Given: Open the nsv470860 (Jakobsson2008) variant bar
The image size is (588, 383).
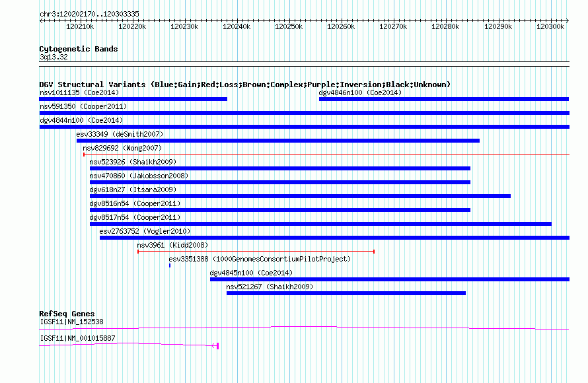Looking at the screenshot, I should click(279, 182).
